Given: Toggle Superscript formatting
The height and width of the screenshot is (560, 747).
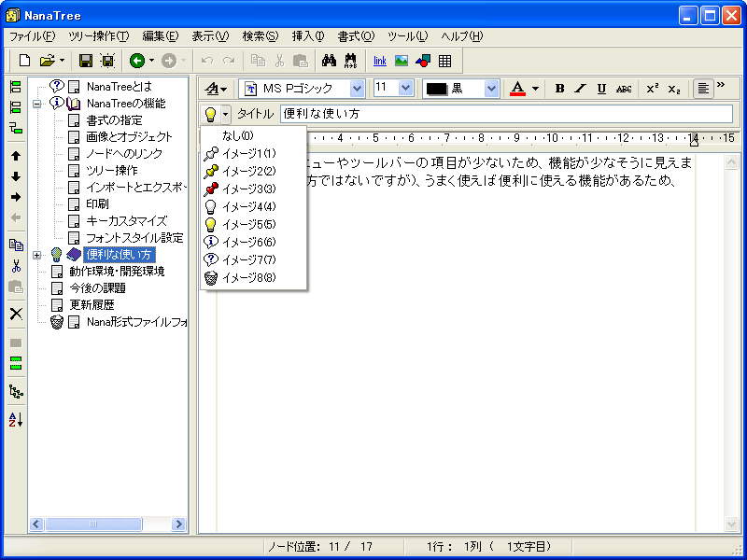Looking at the screenshot, I should pyautogui.click(x=653, y=89).
